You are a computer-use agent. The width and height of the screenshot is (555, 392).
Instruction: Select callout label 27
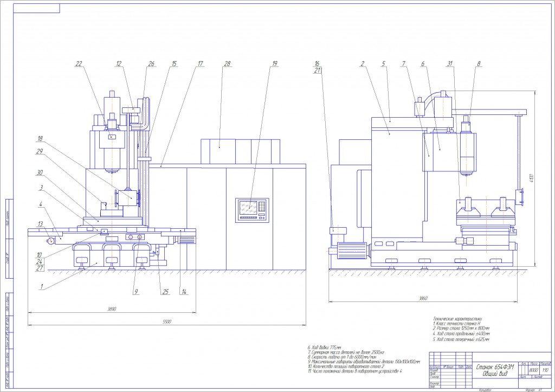click(x=39, y=268)
